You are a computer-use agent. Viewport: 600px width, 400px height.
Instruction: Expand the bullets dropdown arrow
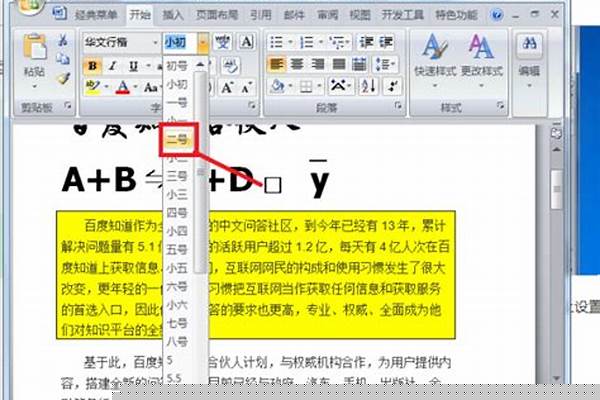point(290,42)
